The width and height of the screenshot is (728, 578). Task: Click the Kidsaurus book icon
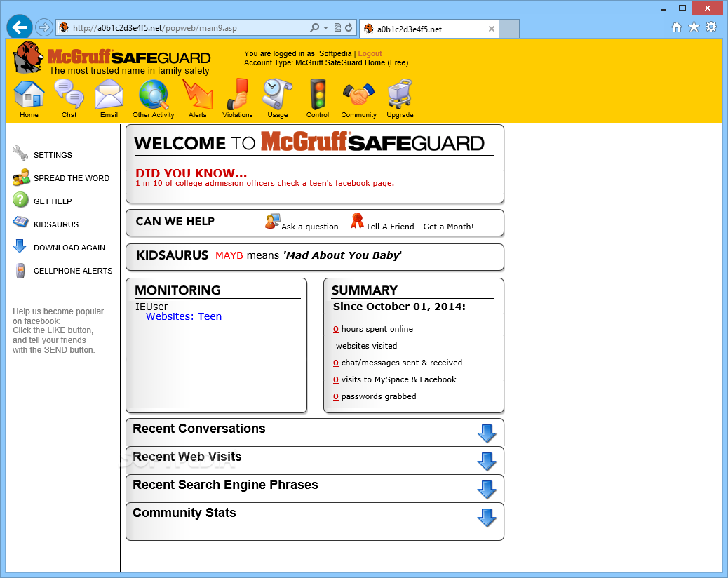click(x=20, y=222)
